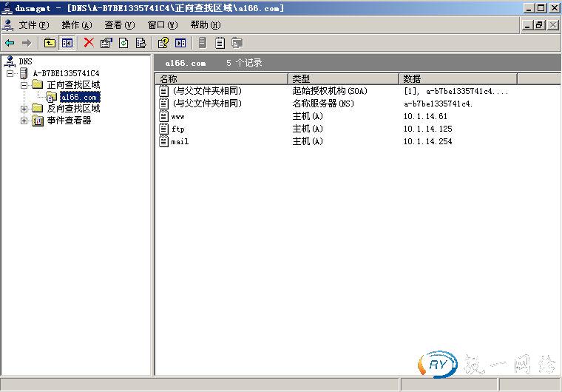
Task: Click the IP address 10.1.14.125
Action: tap(428, 129)
